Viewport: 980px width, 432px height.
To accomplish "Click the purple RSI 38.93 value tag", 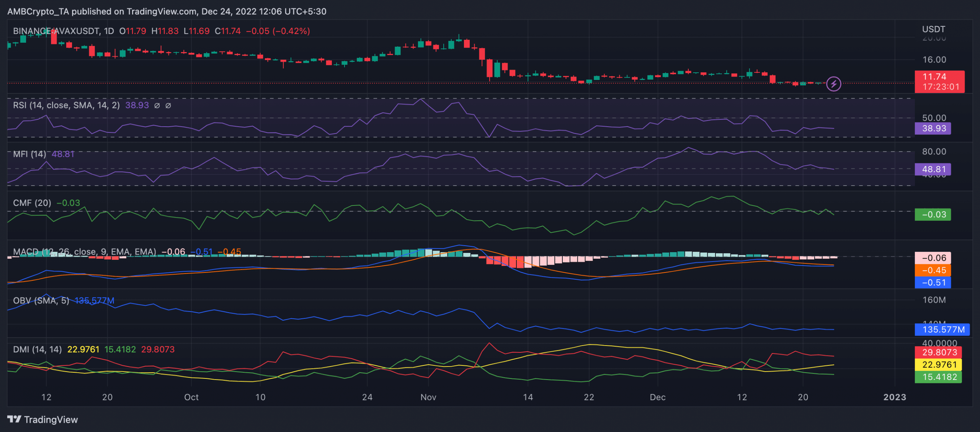I will 933,129.
